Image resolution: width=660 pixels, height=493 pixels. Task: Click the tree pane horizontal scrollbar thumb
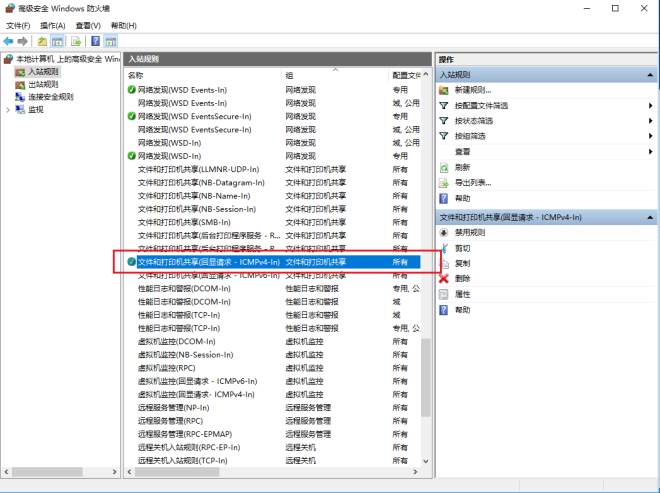coord(47,472)
